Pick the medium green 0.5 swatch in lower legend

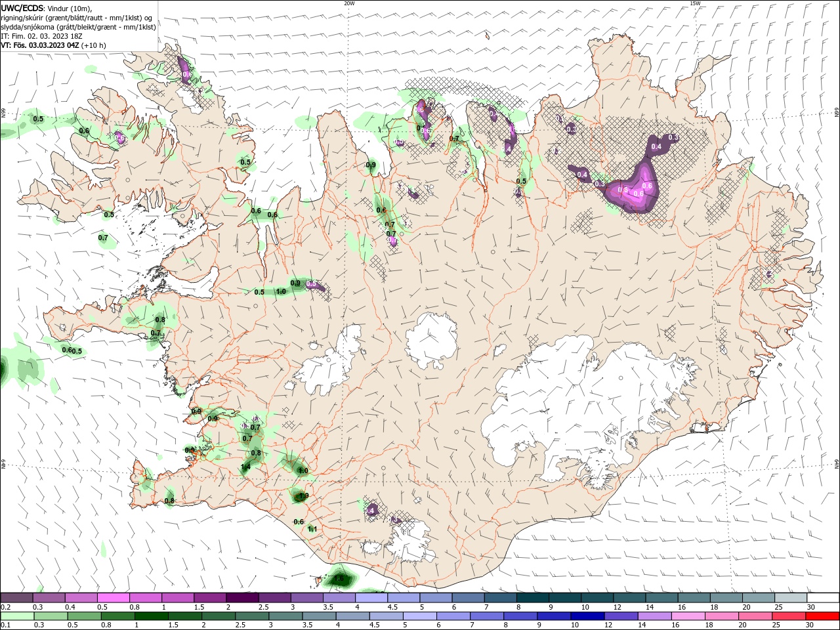[84, 616]
